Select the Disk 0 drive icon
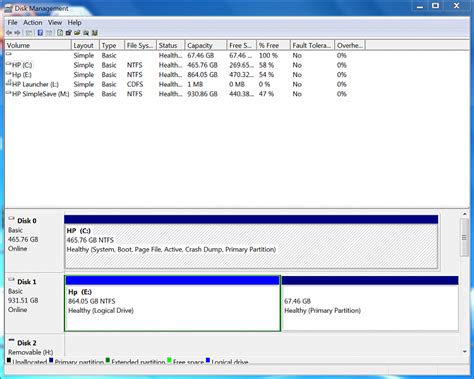 pyautogui.click(x=11, y=219)
